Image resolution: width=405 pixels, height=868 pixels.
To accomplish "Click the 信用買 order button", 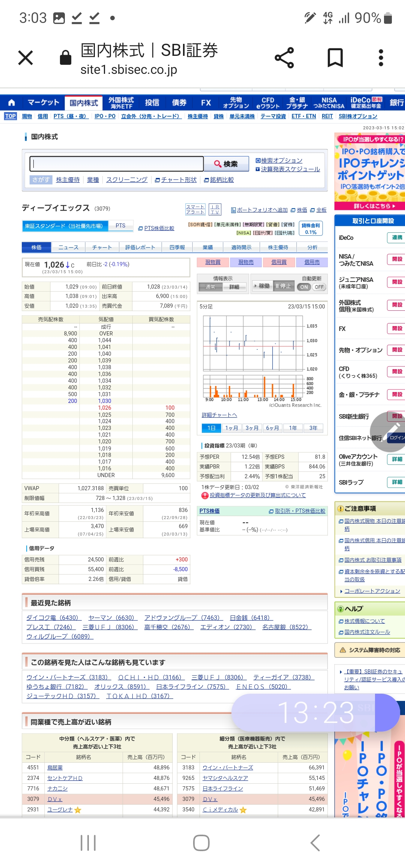I will point(279,262).
